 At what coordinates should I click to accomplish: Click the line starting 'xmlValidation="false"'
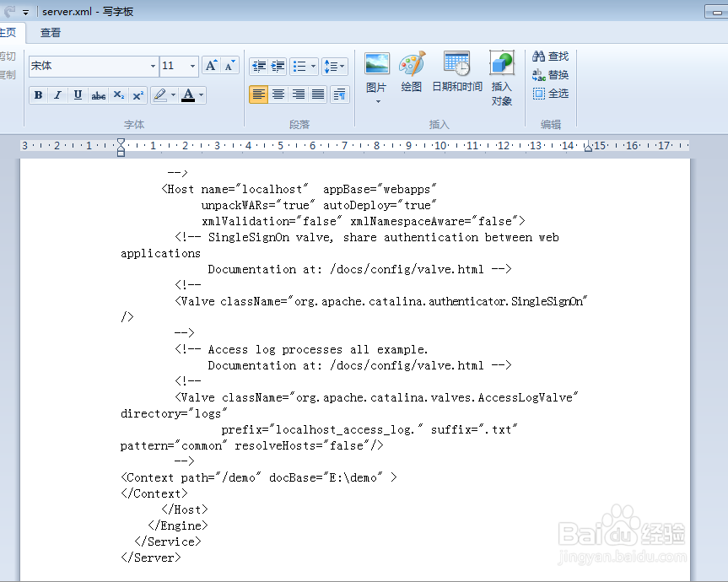[364, 221]
